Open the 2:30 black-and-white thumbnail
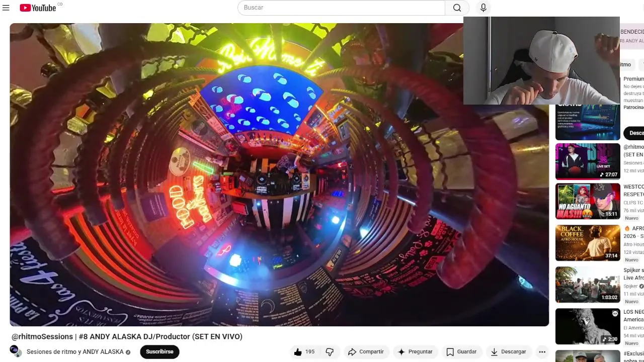The width and height of the screenshot is (644, 362). point(588,326)
